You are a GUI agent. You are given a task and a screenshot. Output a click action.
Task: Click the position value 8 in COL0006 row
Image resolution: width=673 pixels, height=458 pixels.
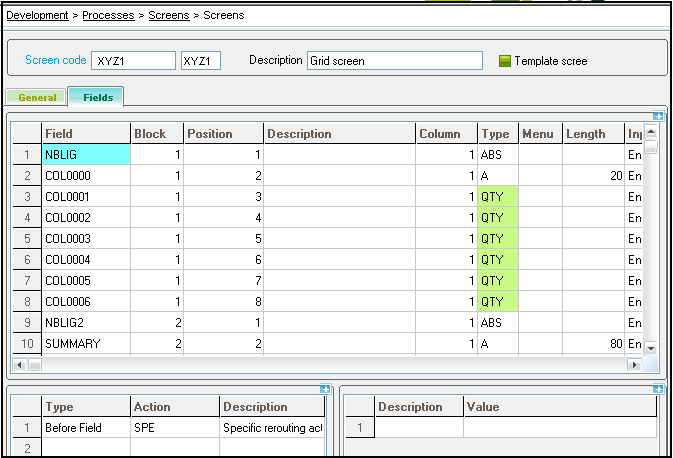pos(224,302)
